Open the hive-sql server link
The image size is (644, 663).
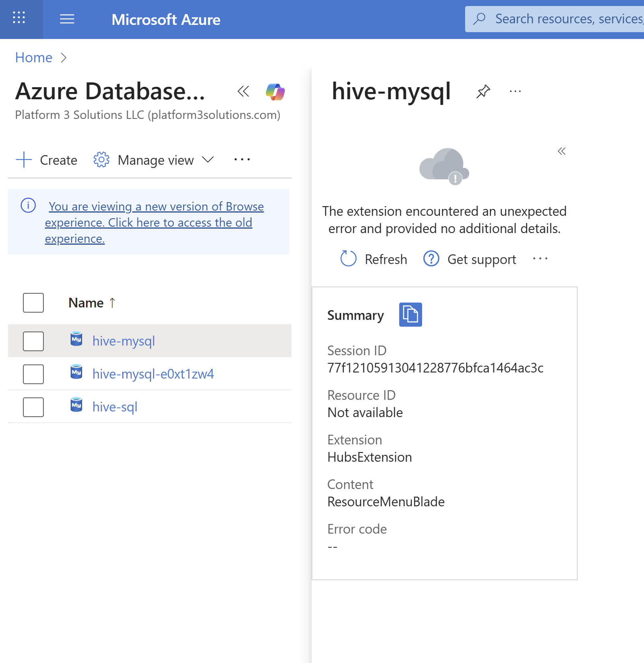(x=115, y=407)
